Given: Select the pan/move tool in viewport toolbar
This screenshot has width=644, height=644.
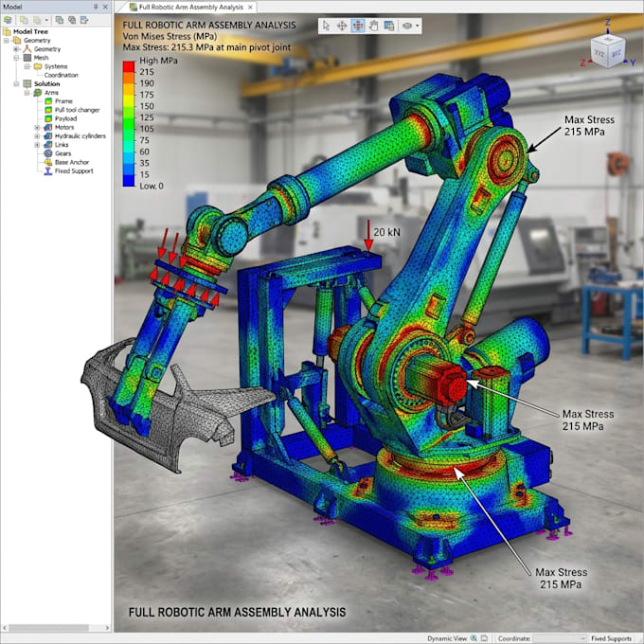Looking at the screenshot, I should click(342, 26).
